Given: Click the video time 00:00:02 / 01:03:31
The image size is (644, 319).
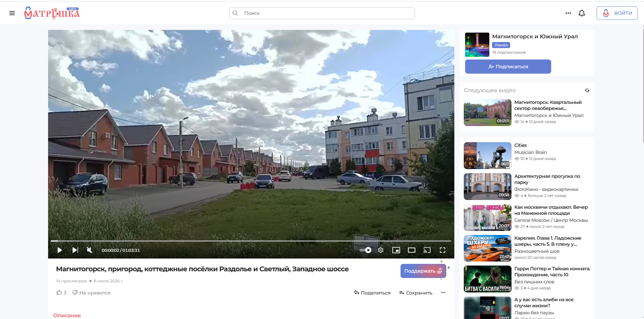Looking at the screenshot, I should tap(121, 250).
